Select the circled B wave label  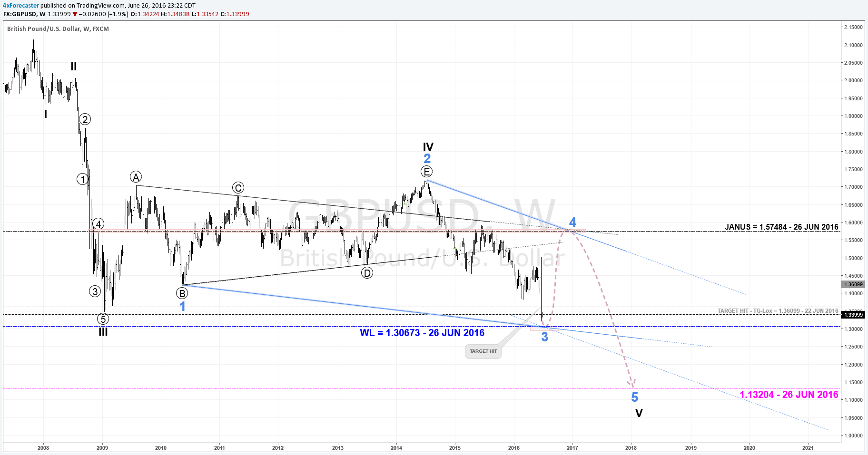[x=182, y=293]
